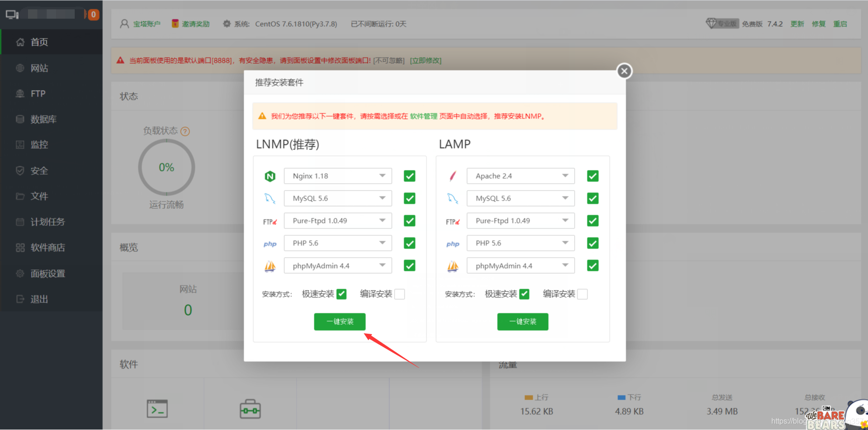Click the Apache feather icon
Screen dimensions: 868x430
click(x=452, y=176)
